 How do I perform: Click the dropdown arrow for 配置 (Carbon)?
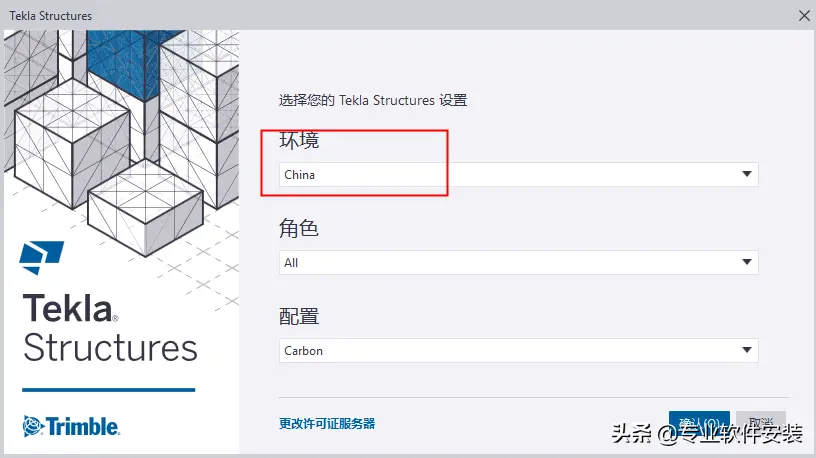(747, 350)
